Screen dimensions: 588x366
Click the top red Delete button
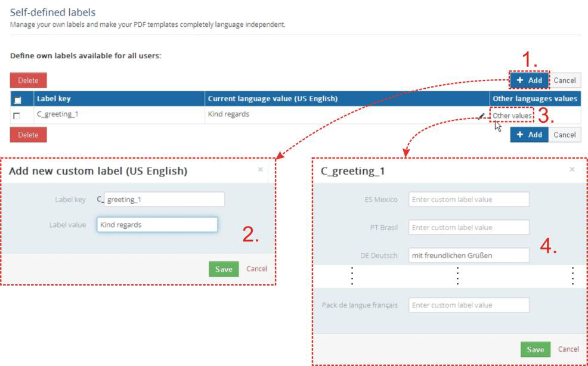(x=29, y=80)
